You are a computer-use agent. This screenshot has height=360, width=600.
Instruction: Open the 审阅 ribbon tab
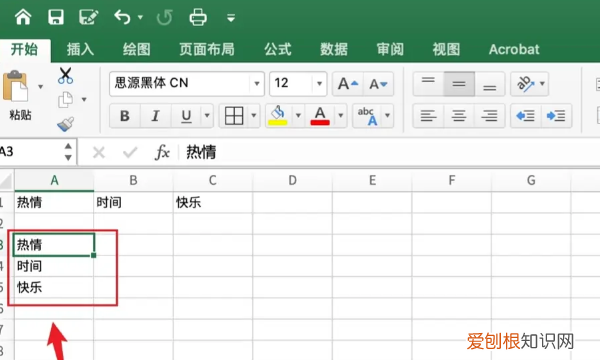(390, 50)
